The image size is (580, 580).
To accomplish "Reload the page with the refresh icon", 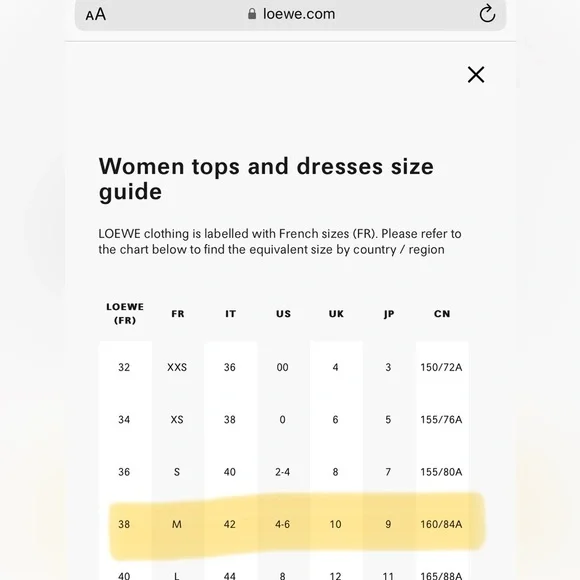I will click(487, 14).
